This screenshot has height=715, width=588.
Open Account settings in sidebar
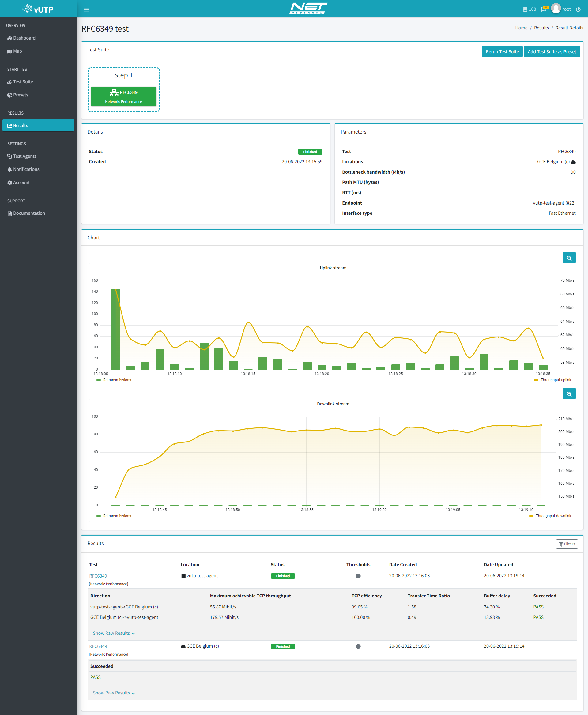38,183
